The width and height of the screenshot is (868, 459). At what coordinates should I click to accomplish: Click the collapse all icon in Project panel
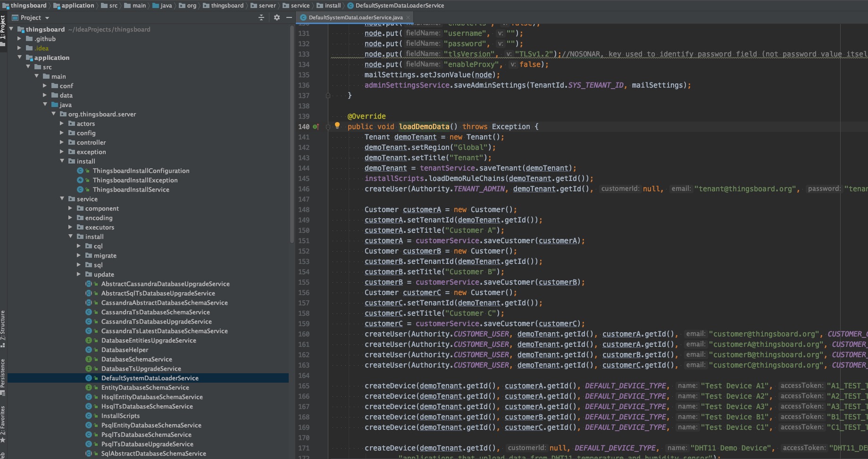[261, 17]
